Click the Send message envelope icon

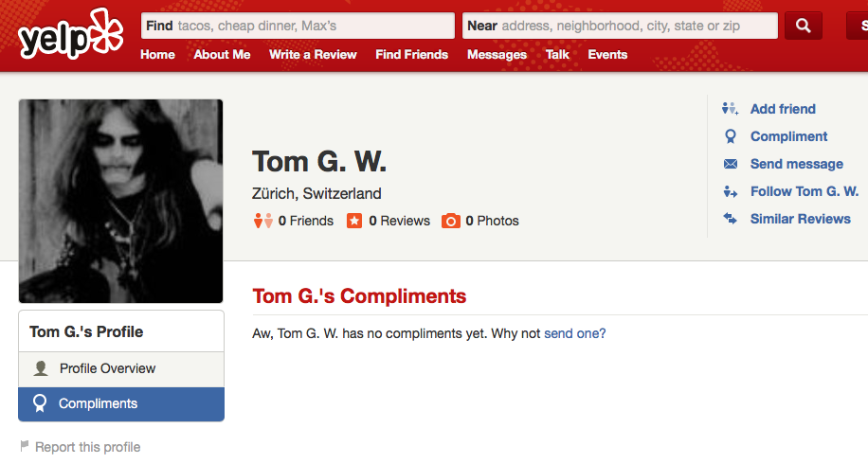pos(730,164)
